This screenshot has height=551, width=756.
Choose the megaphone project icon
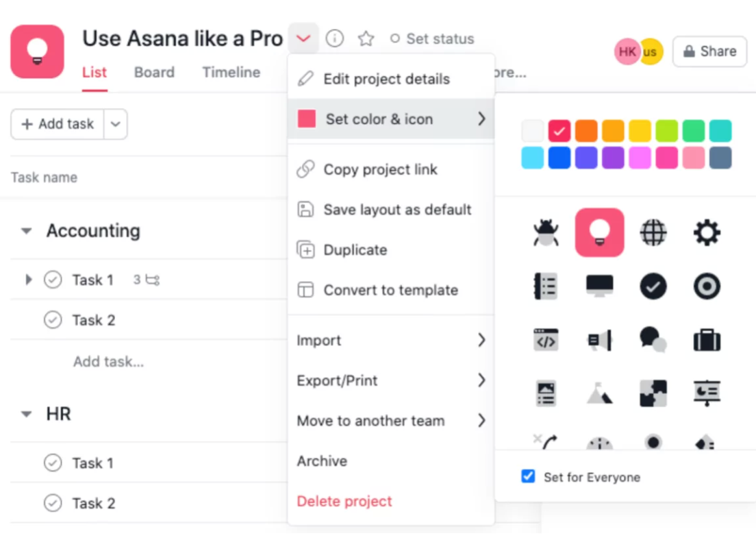599,340
